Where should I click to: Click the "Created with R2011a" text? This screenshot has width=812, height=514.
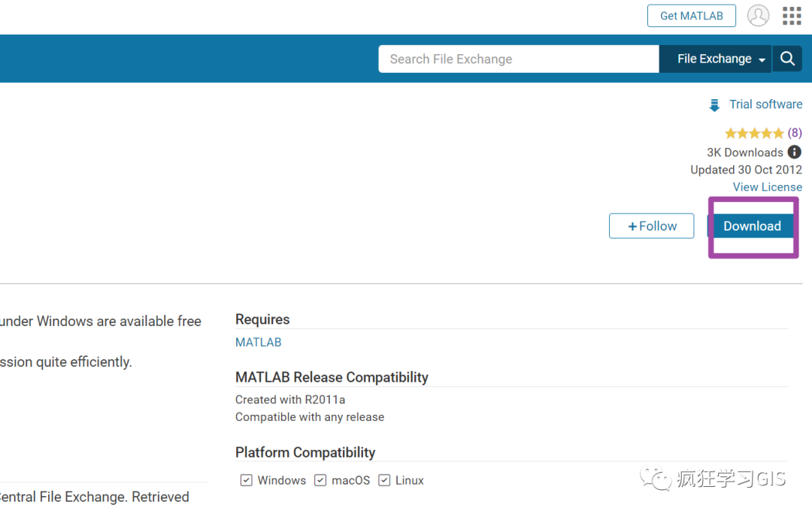290,400
